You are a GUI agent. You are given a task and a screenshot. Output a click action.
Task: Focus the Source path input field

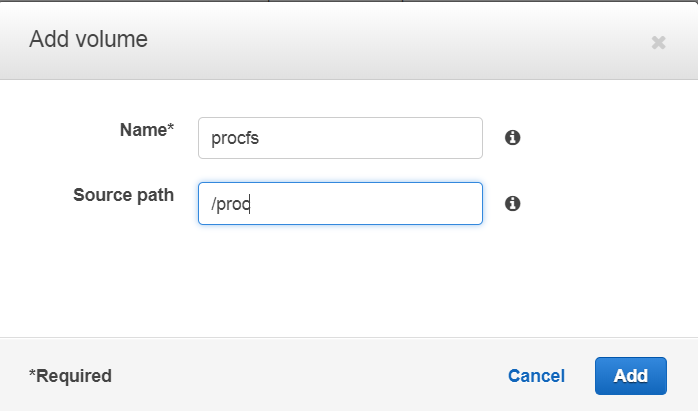[x=340, y=203]
